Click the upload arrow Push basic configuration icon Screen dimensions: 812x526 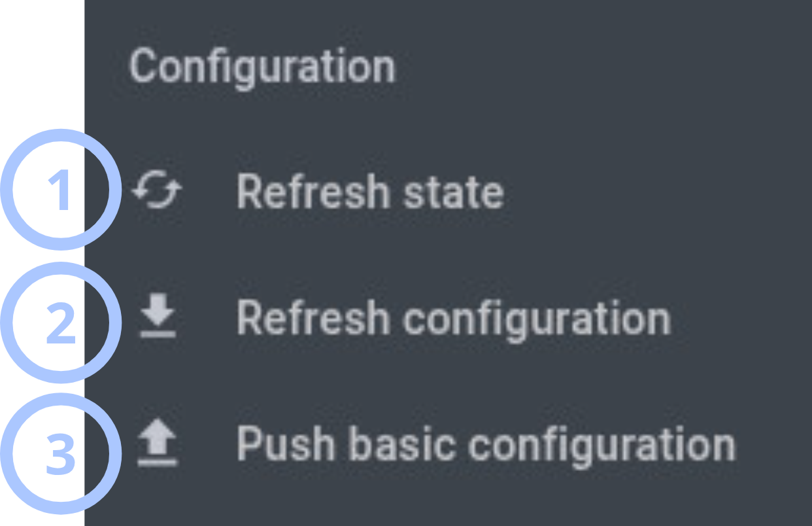click(x=157, y=444)
